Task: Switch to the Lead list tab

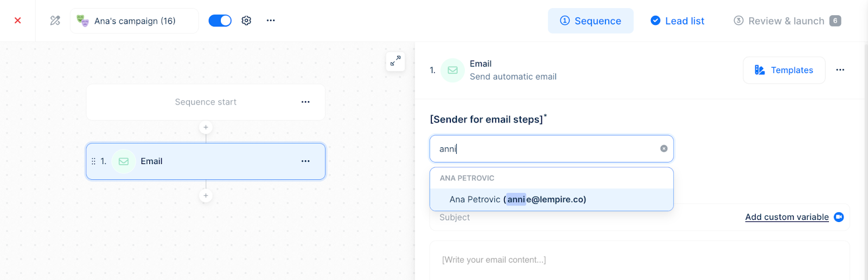Action: [677, 21]
